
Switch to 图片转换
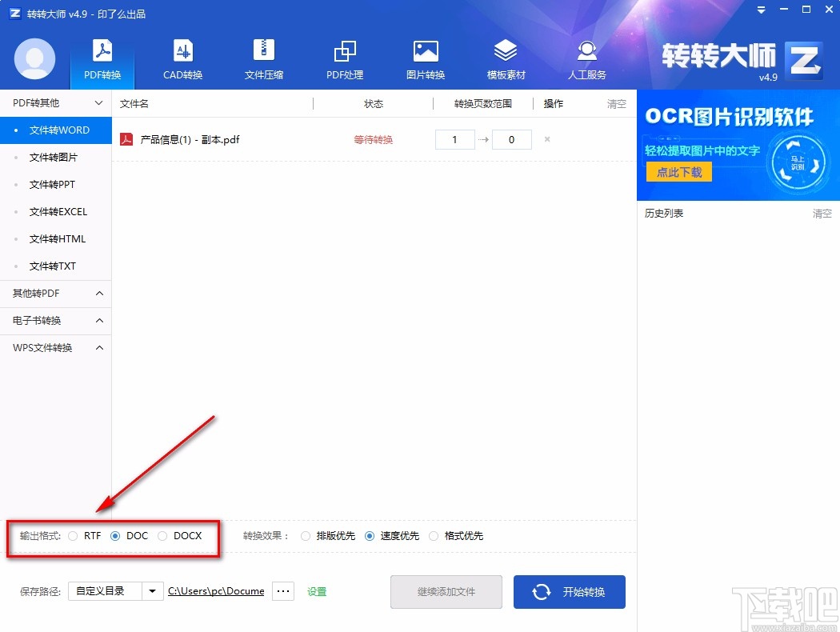click(x=425, y=58)
